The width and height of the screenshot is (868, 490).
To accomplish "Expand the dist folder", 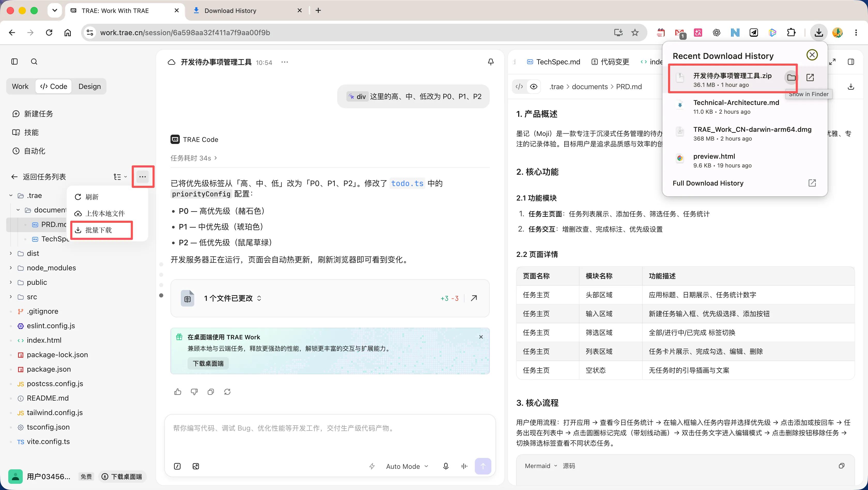I will [x=11, y=254].
